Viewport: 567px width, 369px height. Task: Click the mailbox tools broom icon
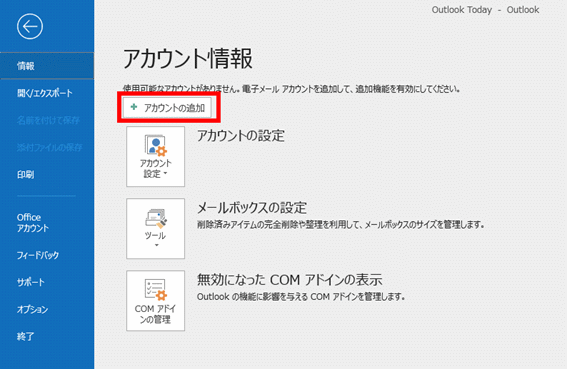point(156,218)
